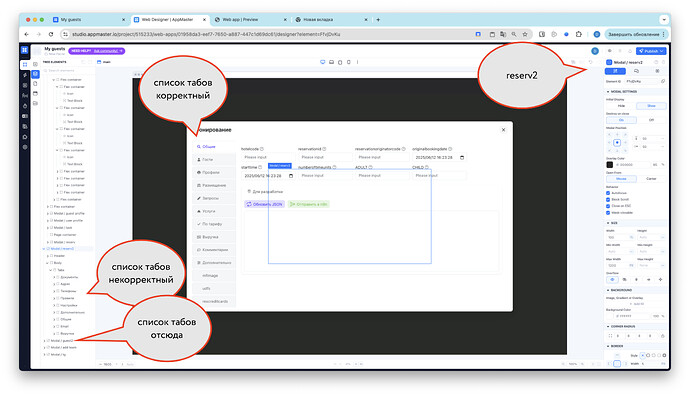This screenshot has height=396, width=690.
Task: Click the hotelcode input field
Action: coord(268,157)
